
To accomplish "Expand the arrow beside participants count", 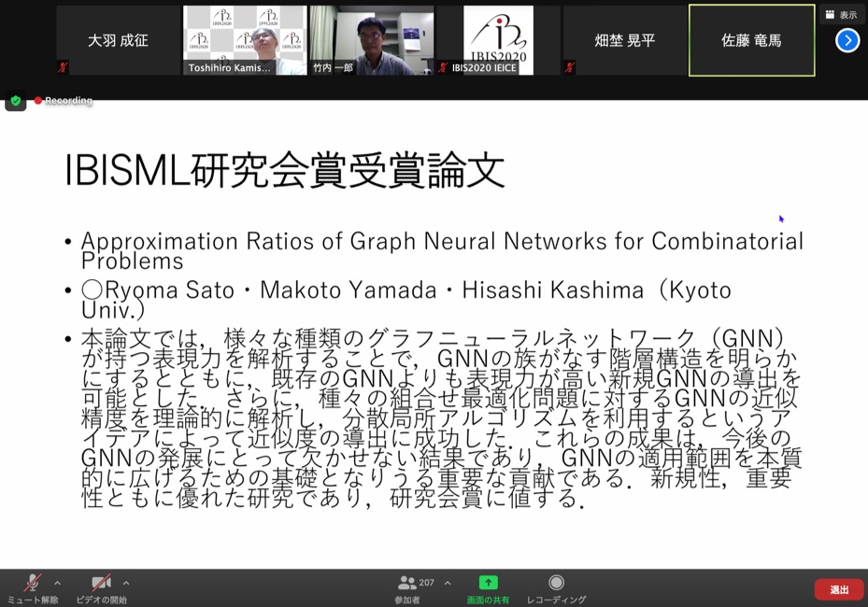I will pos(448,583).
